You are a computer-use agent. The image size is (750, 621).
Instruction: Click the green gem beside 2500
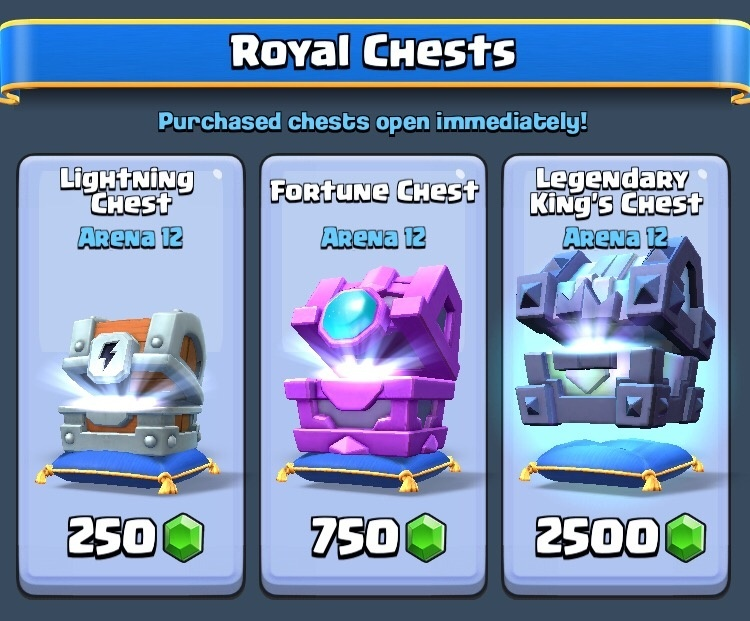coord(686,538)
